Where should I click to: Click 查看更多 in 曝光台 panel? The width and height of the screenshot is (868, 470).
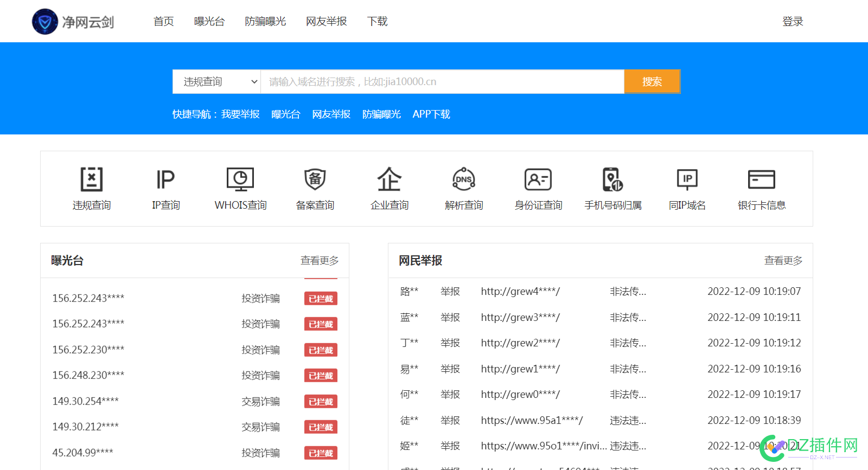pyautogui.click(x=320, y=261)
